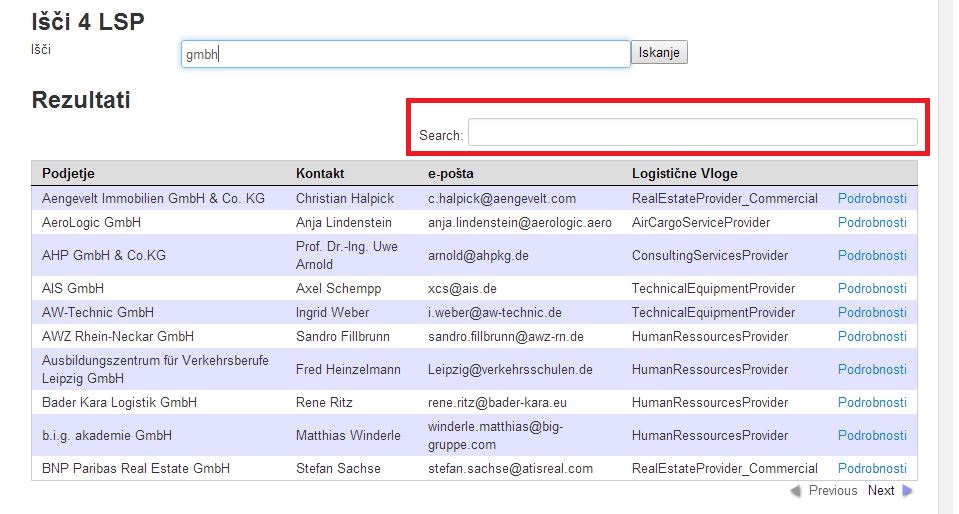Open Podrobnosti for AeroLogic GmbH

click(x=872, y=222)
